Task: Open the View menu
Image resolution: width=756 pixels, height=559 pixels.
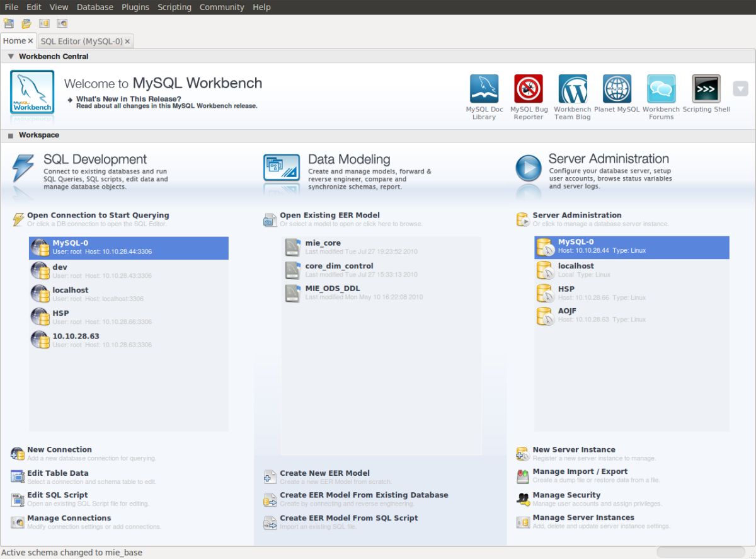Action: coord(59,7)
